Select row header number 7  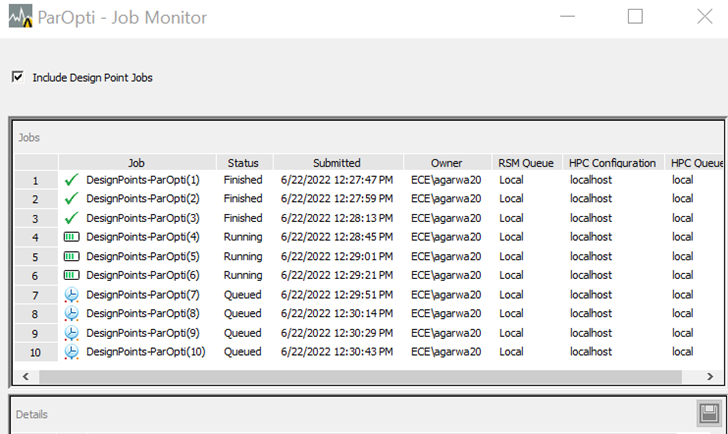[36, 295]
